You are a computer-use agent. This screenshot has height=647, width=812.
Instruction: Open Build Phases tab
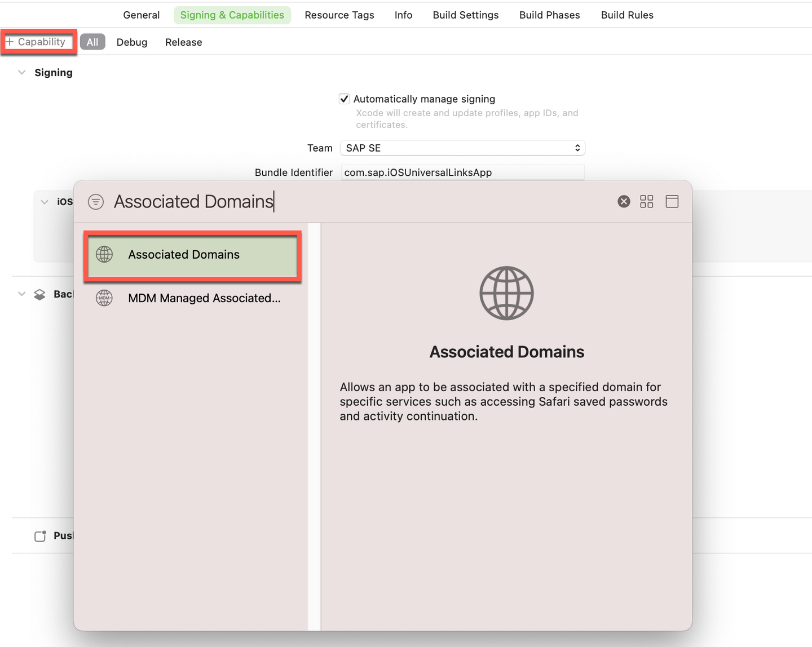click(550, 15)
